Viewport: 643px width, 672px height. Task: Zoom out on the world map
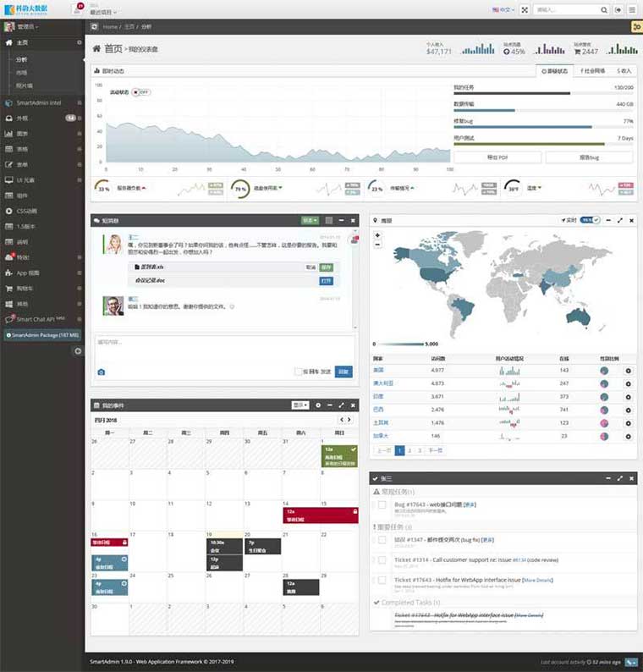[x=377, y=245]
